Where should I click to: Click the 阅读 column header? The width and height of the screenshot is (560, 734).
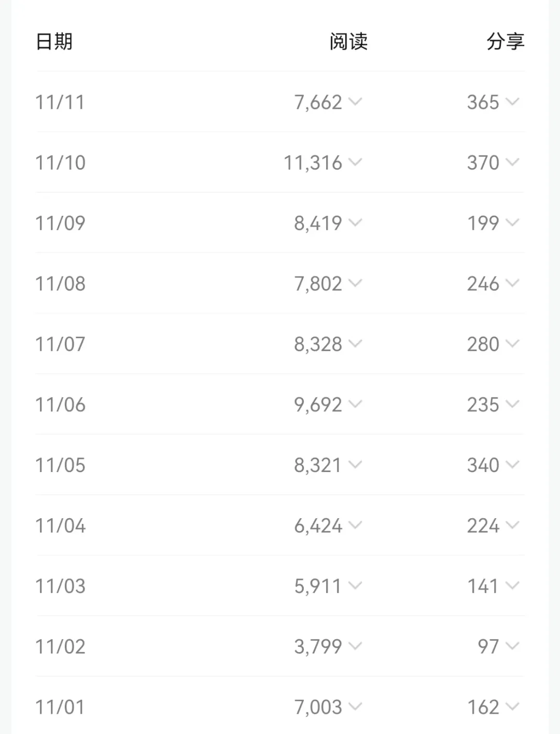(348, 41)
